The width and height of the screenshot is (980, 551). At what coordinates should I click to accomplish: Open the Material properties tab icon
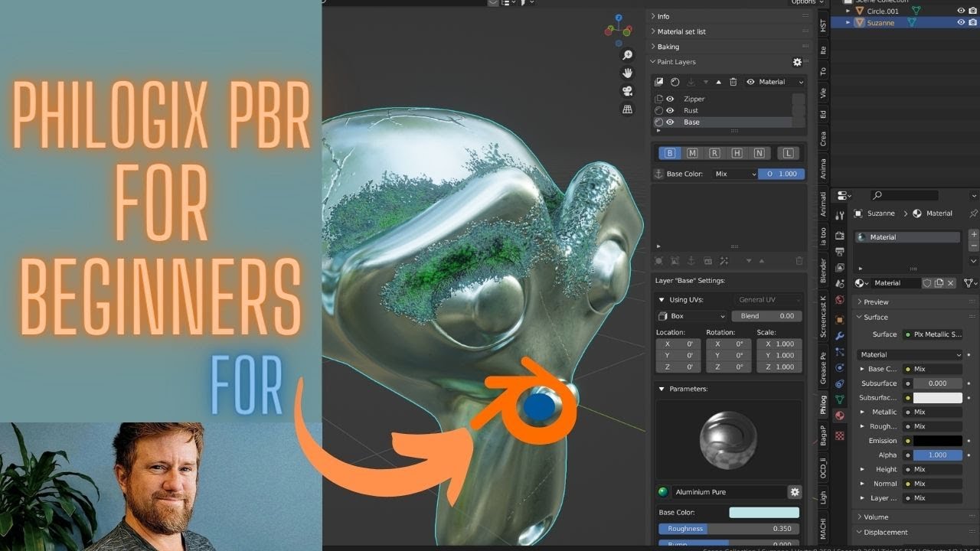click(x=840, y=416)
